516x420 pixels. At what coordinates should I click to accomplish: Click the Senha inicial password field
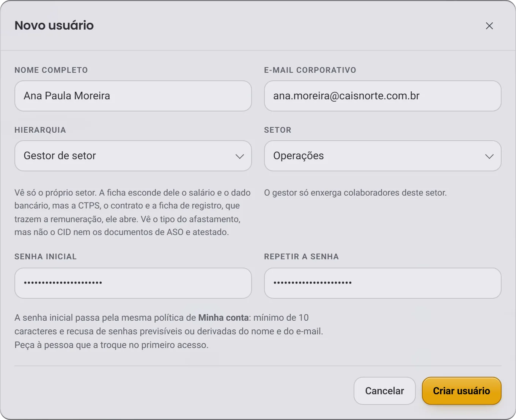(x=133, y=283)
